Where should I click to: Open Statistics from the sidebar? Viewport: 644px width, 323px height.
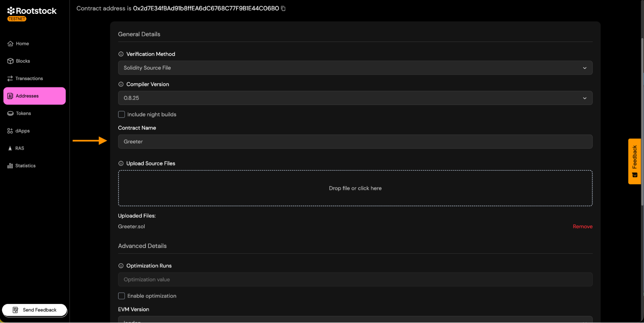tap(25, 166)
